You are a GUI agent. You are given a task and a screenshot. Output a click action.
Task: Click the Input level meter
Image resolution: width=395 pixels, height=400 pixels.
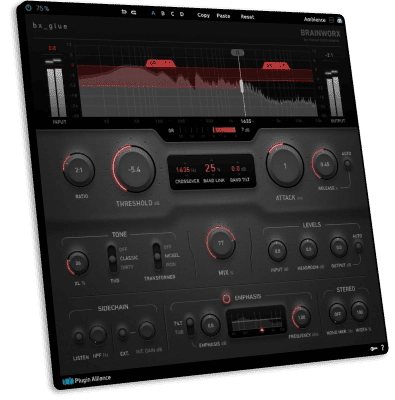pyautogui.click(x=56, y=89)
